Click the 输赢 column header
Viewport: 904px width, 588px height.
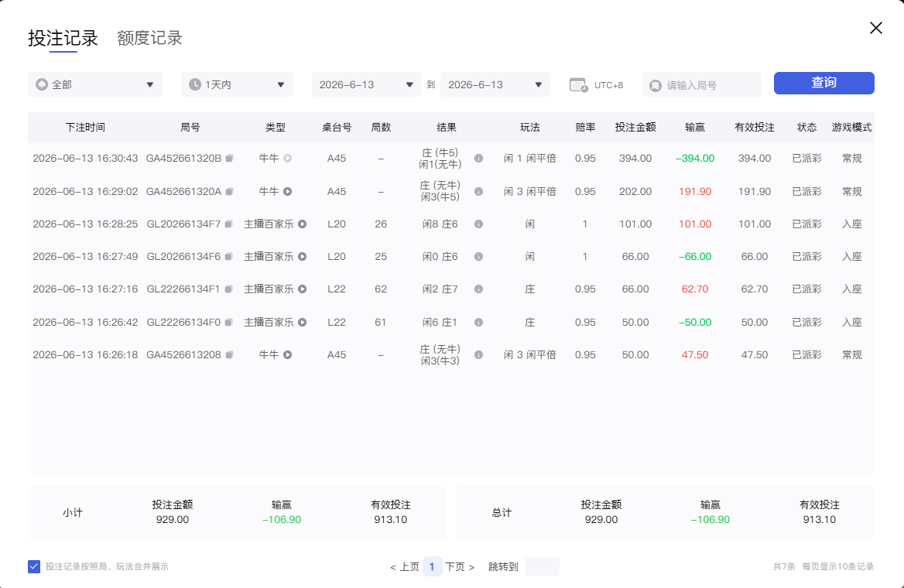(x=695, y=128)
